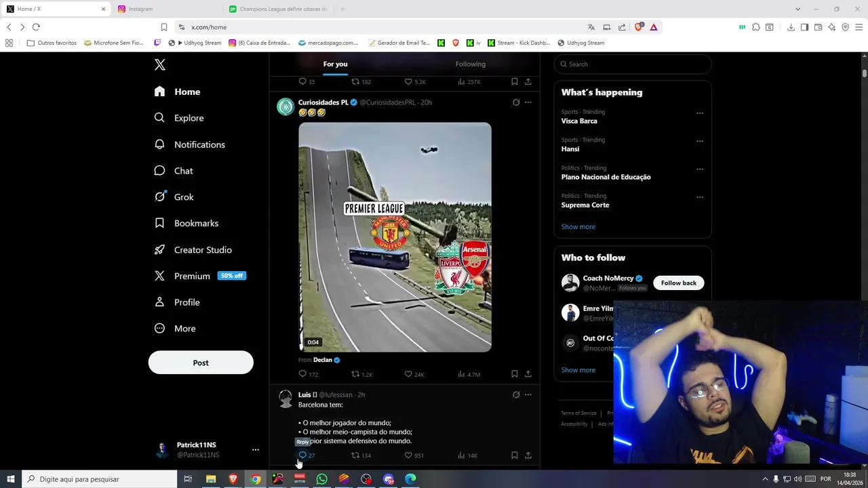Screen dimensions: 868x488
Task: Open WhatsApp from the taskbar
Action: coord(321,479)
